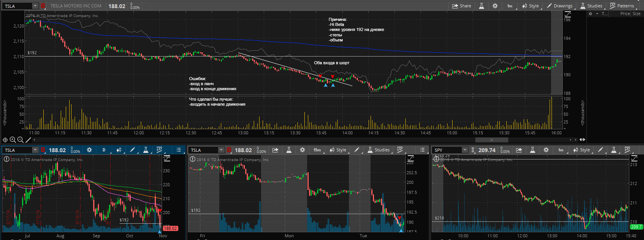Zoom out with the minus magnifier icon

(20, 140)
